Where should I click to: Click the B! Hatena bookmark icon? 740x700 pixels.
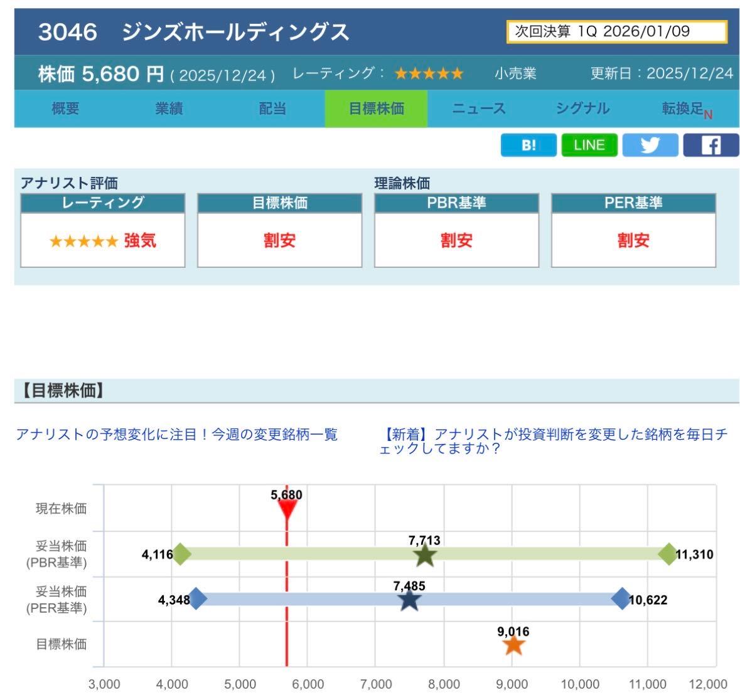[x=528, y=145]
